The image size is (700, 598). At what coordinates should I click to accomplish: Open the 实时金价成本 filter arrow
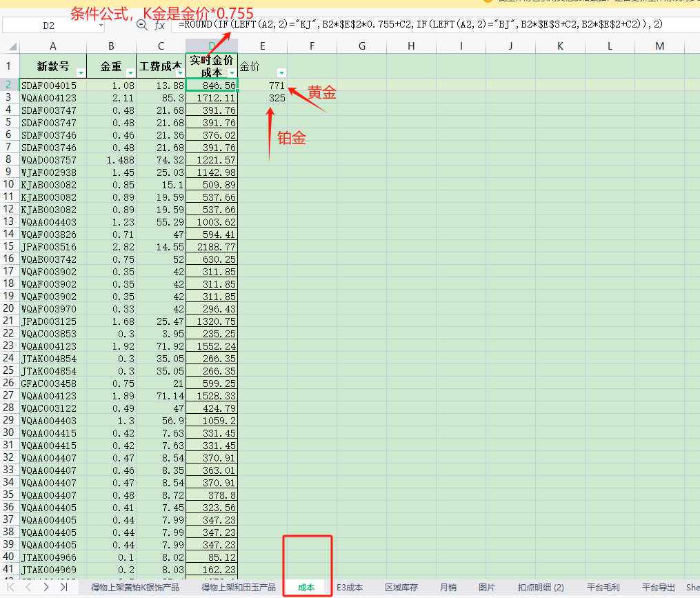click(232, 72)
